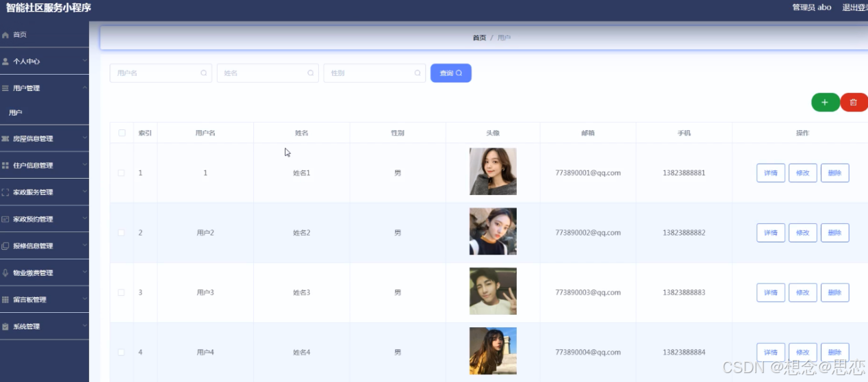The width and height of the screenshot is (868, 382).
Task: Click the icon beside 报修信息管理
Action: click(x=5, y=246)
